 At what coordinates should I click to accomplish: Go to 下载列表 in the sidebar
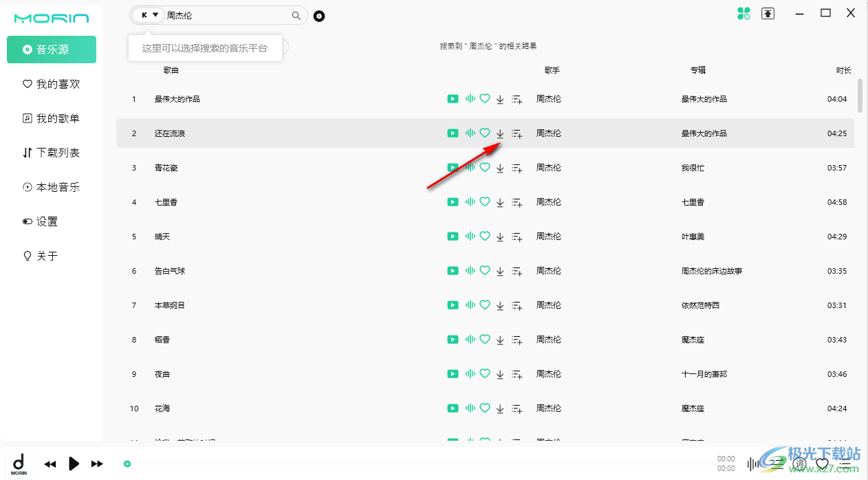click(x=52, y=153)
